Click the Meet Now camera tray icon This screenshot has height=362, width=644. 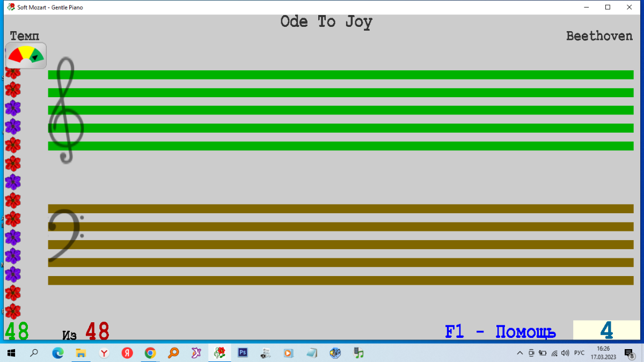pos(531,353)
